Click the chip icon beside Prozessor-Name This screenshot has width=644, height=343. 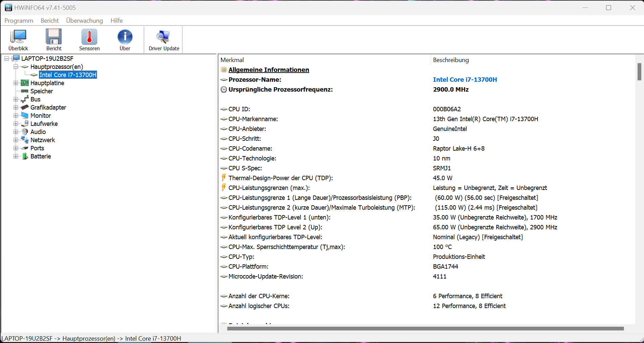click(224, 80)
